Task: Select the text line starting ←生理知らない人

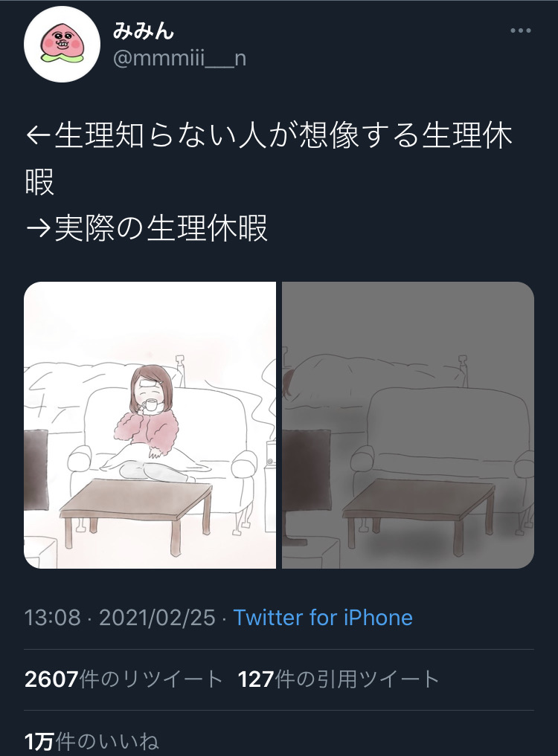Action: point(269,136)
